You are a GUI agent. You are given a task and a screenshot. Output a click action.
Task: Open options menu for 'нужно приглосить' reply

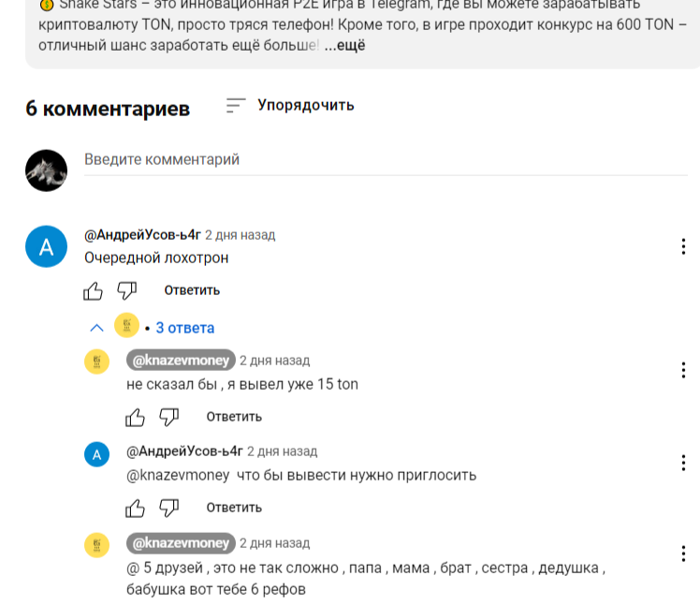[683, 463]
